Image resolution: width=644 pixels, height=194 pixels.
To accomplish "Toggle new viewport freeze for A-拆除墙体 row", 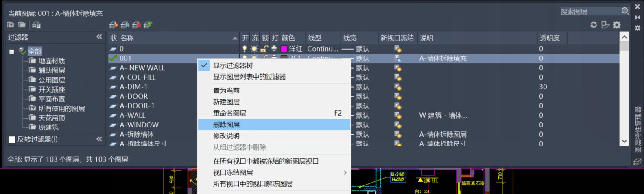I will [x=398, y=135].
